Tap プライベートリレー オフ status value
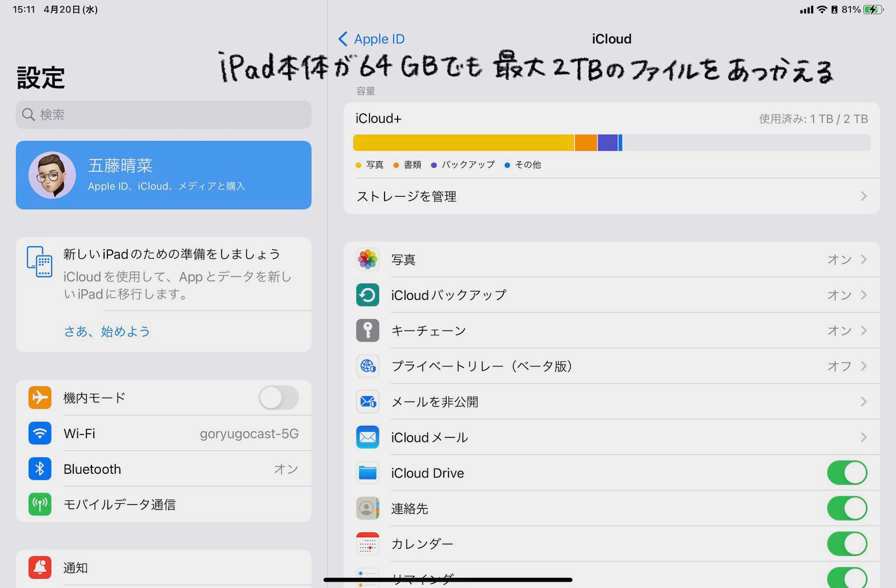896x588 pixels. pos(840,366)
